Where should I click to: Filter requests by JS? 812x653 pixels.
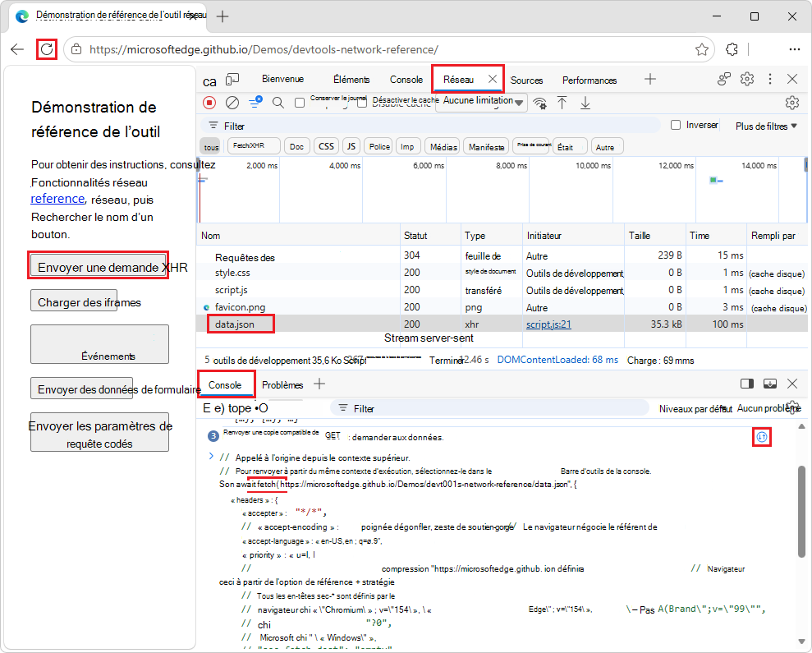(x=351, y=147)
